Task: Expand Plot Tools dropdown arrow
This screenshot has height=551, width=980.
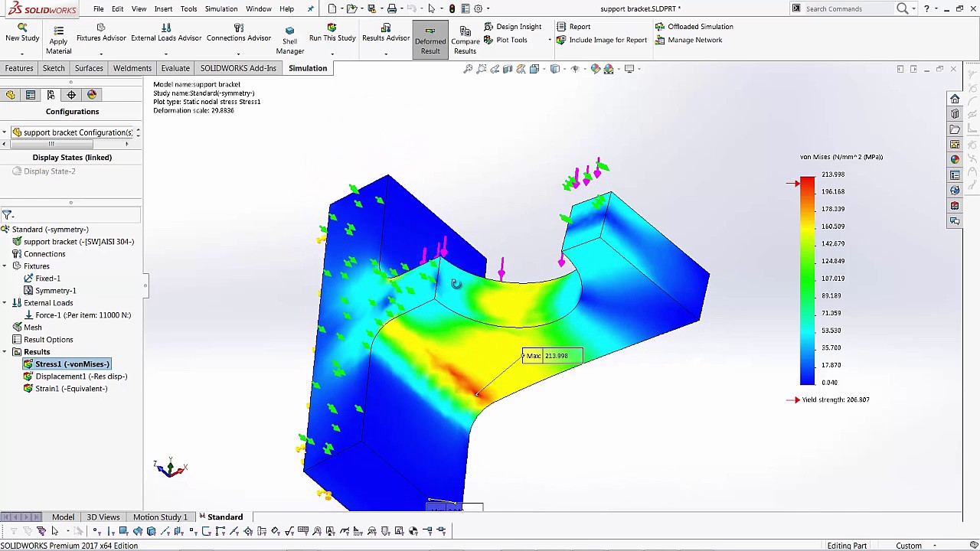Action: [x=549, y=40]
